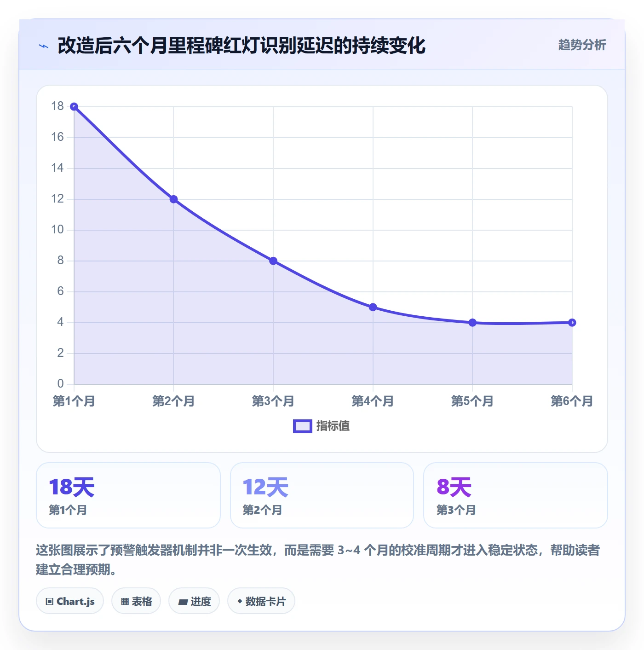
Task: Click the x-axis label 第6个月
Action: click(572, 401)
